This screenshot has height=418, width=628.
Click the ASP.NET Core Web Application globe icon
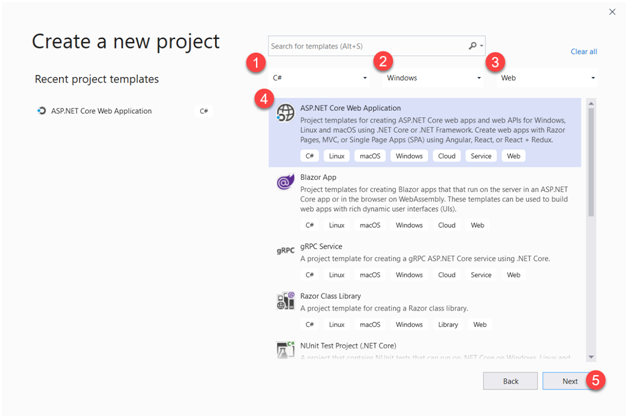286,113
